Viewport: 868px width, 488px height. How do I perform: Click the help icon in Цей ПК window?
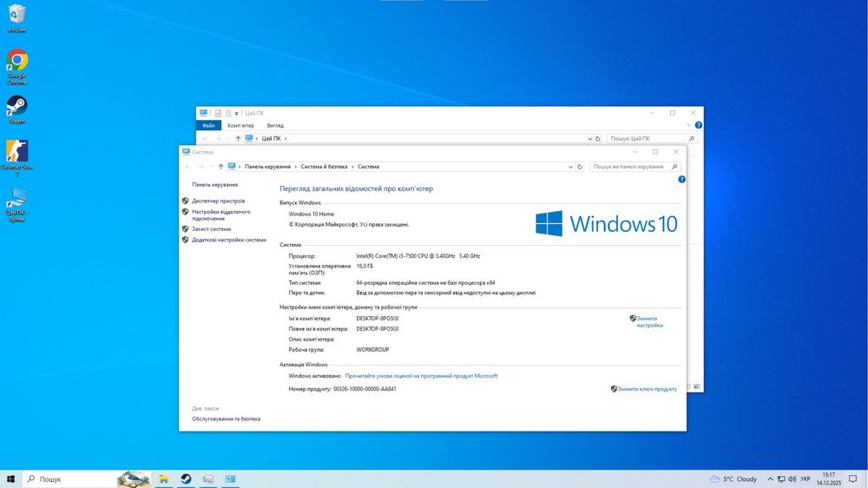pyautogui.click(x=699, y=125)
